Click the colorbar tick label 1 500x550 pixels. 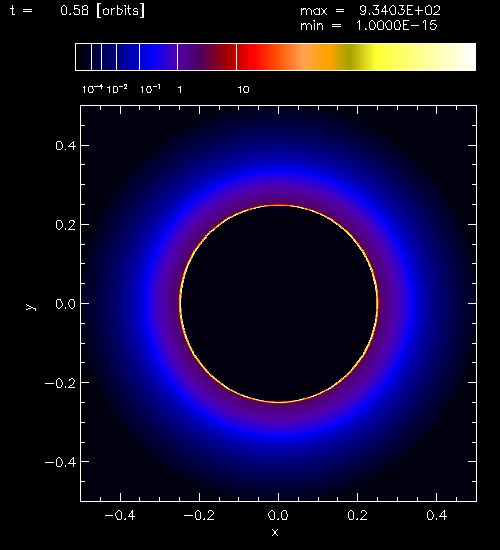click(180, 90)
